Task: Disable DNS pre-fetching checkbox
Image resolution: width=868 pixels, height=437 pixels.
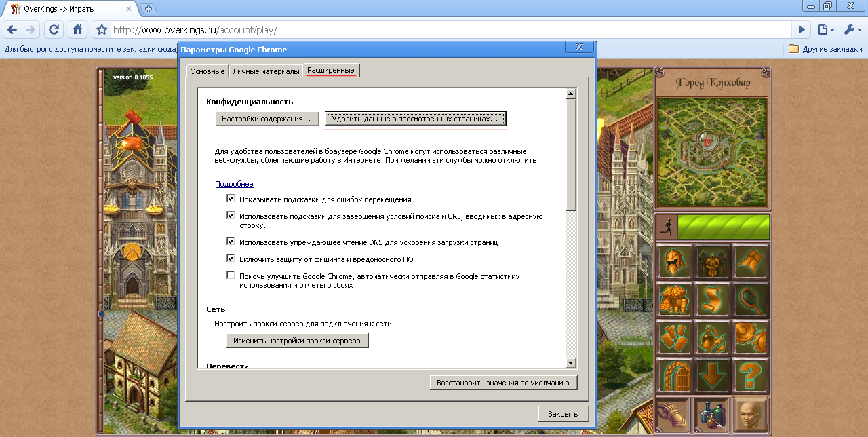Action: point(231,241)
